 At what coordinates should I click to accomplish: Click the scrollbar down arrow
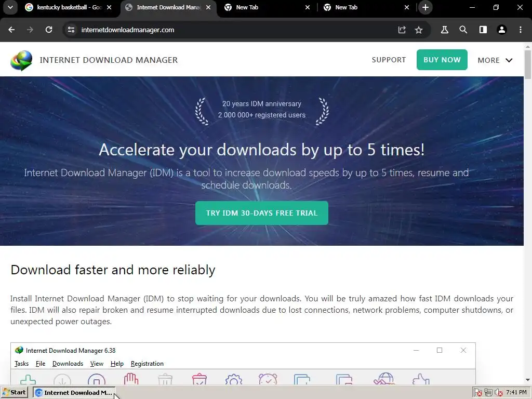click(528, 380)
